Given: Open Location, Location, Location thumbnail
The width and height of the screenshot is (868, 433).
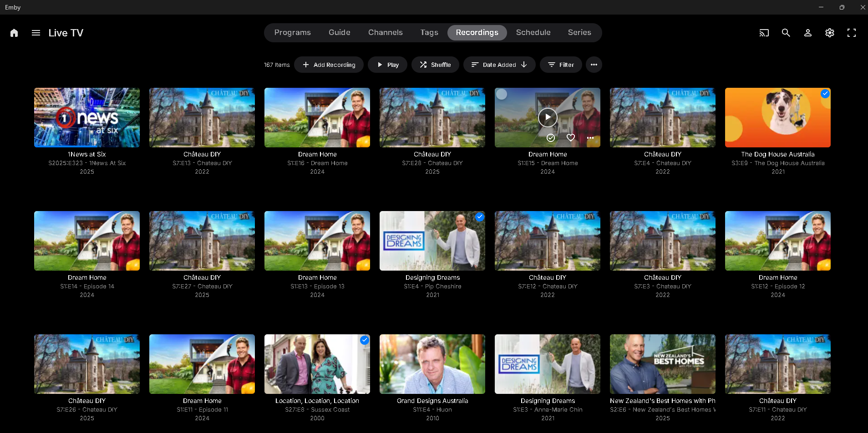Looking at the screenshot, I should pos(317,364).
